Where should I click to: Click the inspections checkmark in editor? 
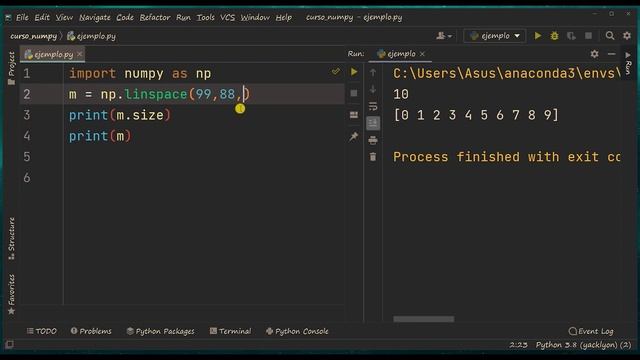[336, 72]
